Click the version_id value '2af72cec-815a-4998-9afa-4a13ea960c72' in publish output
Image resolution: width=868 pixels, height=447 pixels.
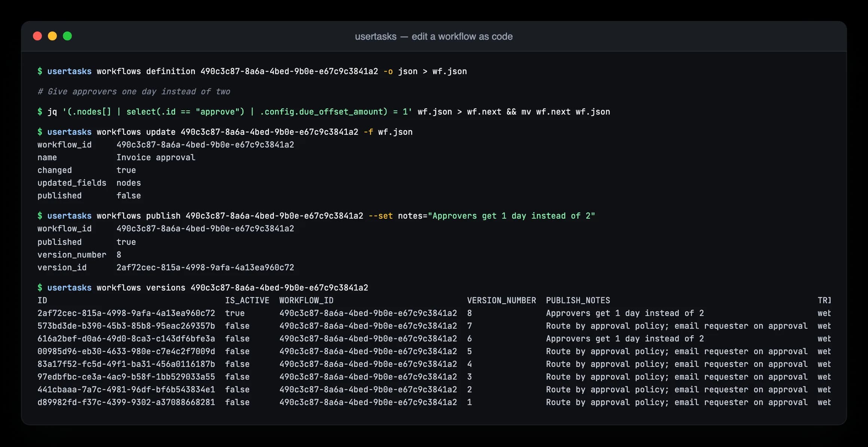(x=205, y=267)
